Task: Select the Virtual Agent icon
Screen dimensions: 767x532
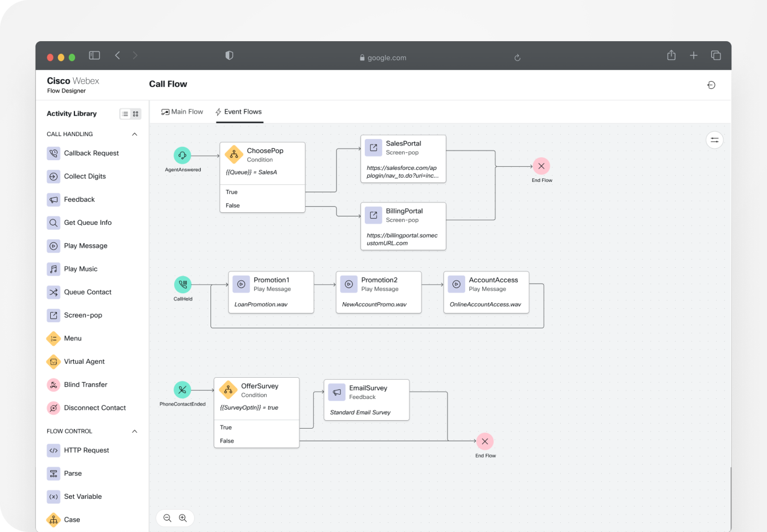Action: click(x=53, y=362)
